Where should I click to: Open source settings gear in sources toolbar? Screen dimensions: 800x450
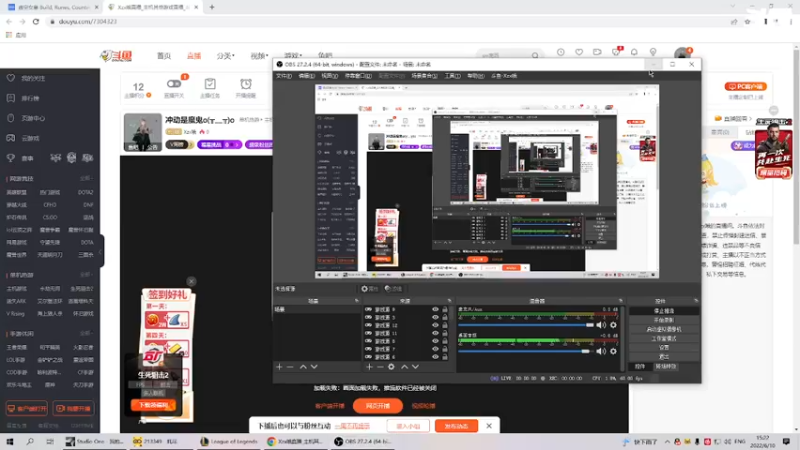[x=391, y=367]
